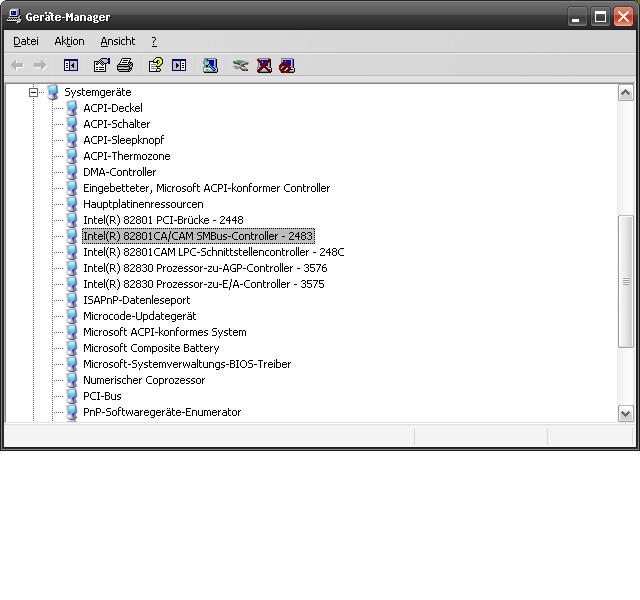The image size is (640, 600).
Task: Click the icon beside ACPI-Thermozone
Action: click(x=72, y=156)
